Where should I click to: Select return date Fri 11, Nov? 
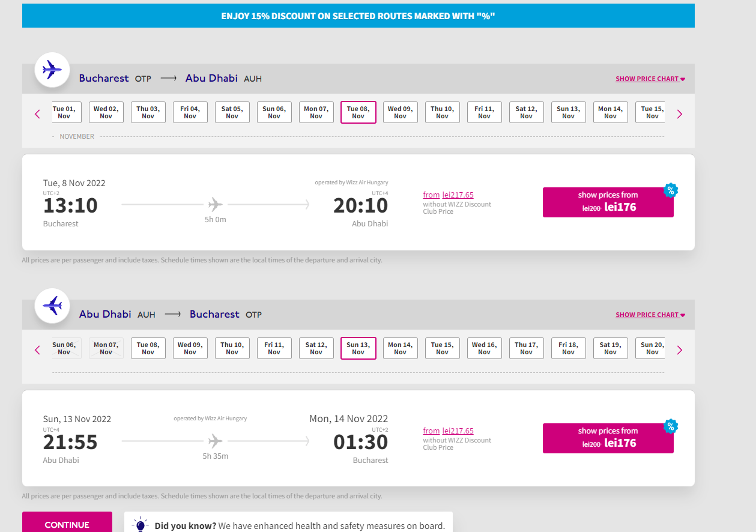[274, 348]
